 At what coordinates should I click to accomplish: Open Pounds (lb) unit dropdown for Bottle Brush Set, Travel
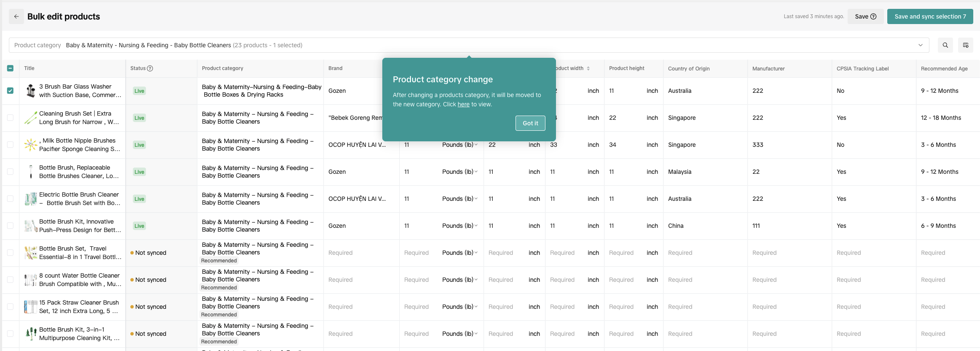click(x=459, y=253)
